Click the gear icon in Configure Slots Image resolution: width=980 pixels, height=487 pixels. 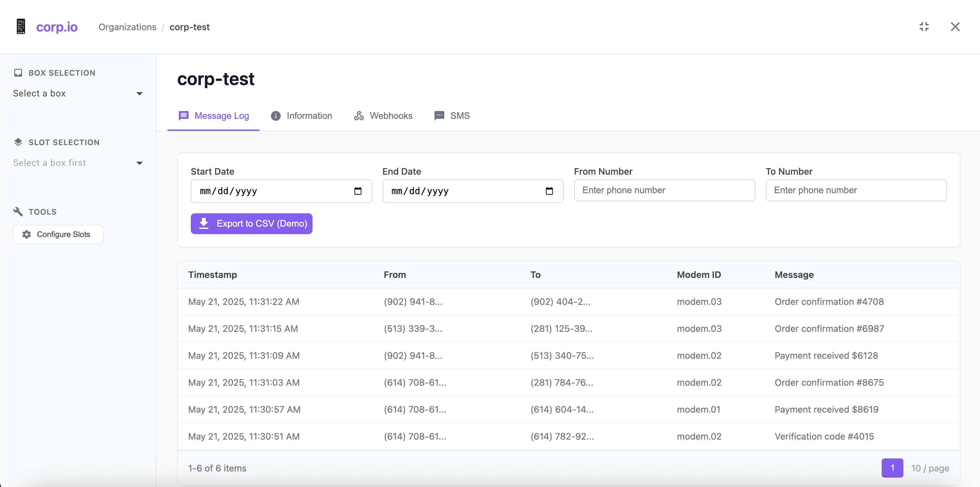(27, 234)
